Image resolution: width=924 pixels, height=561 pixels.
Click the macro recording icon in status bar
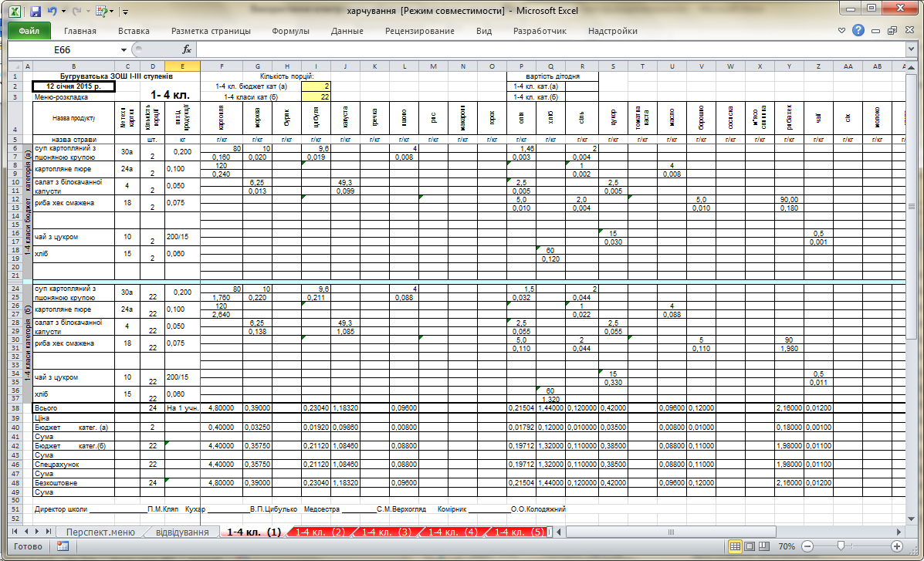coord(63,546)
